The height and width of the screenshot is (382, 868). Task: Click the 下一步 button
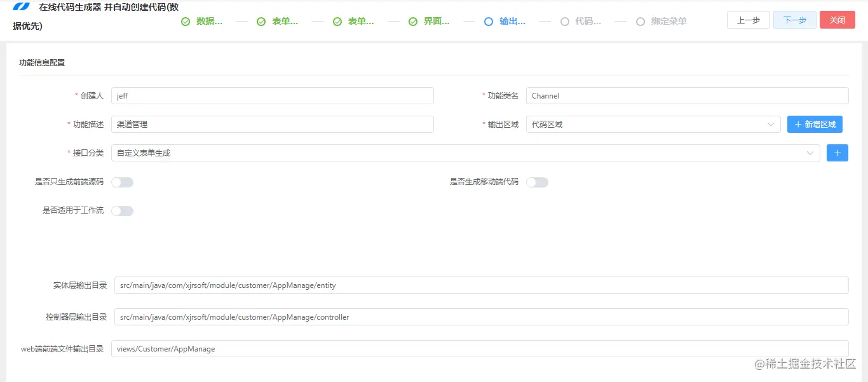coord(794,20)
